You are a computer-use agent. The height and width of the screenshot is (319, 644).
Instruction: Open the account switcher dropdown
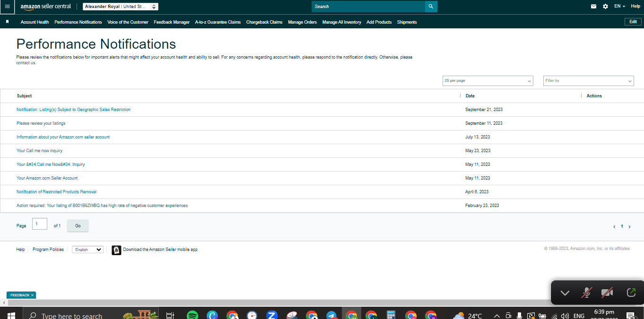tap(121, 7)
